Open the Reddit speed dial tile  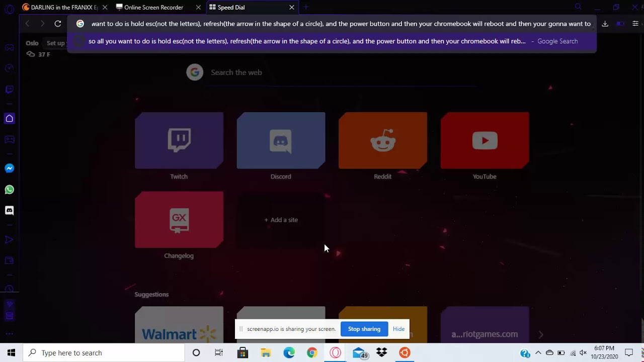click(x=383, y=141)
